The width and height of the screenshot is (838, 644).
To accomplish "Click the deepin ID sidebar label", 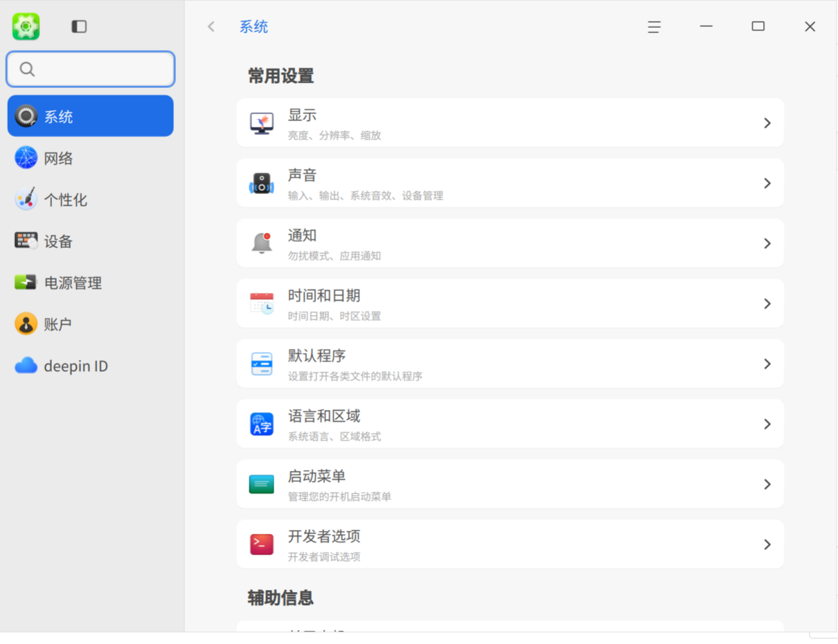I will click(x=76, y=366).
